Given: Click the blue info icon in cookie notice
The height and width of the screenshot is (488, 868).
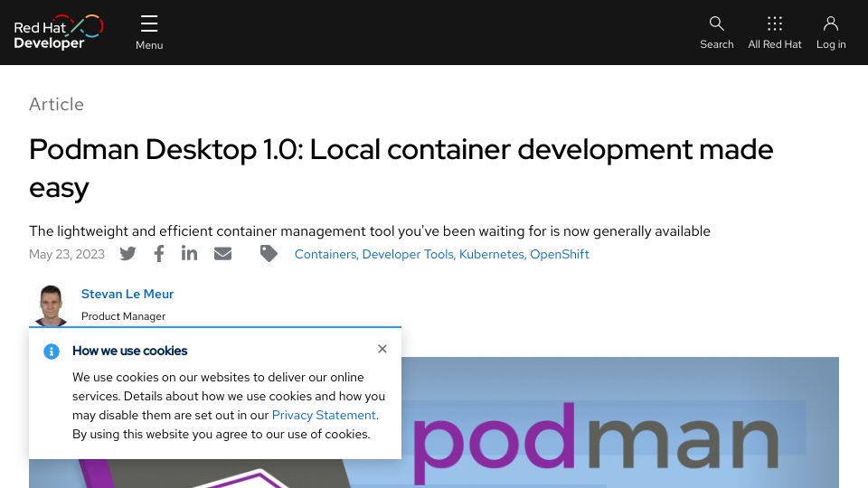Looking at the screenshot, I should [52, 352].
